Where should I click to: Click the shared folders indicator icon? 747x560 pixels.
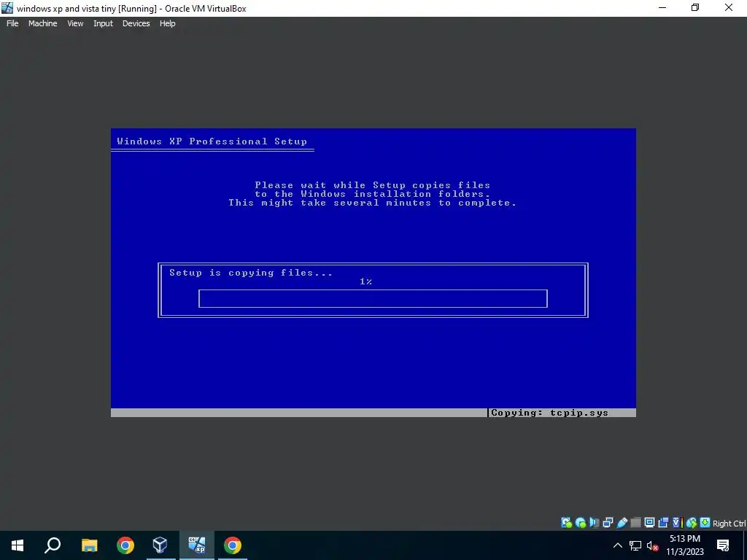(x=635, y=523)
